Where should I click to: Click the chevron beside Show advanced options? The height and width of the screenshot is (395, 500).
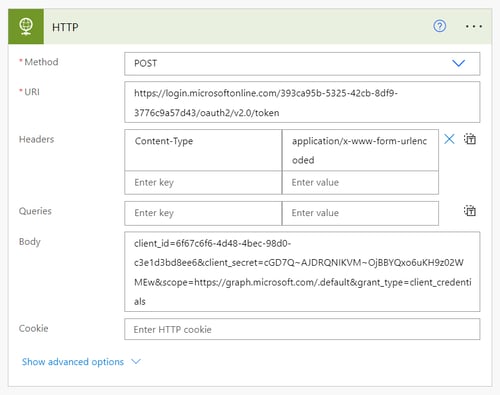(x=136, y=361)
